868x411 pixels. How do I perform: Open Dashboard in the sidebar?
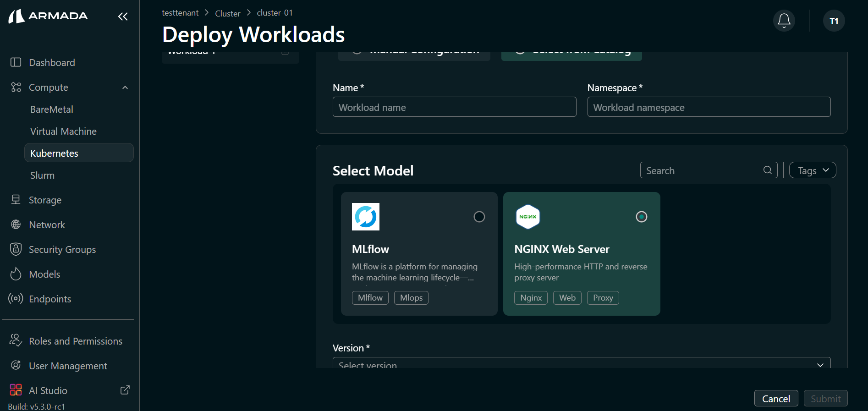coord(52,62)
